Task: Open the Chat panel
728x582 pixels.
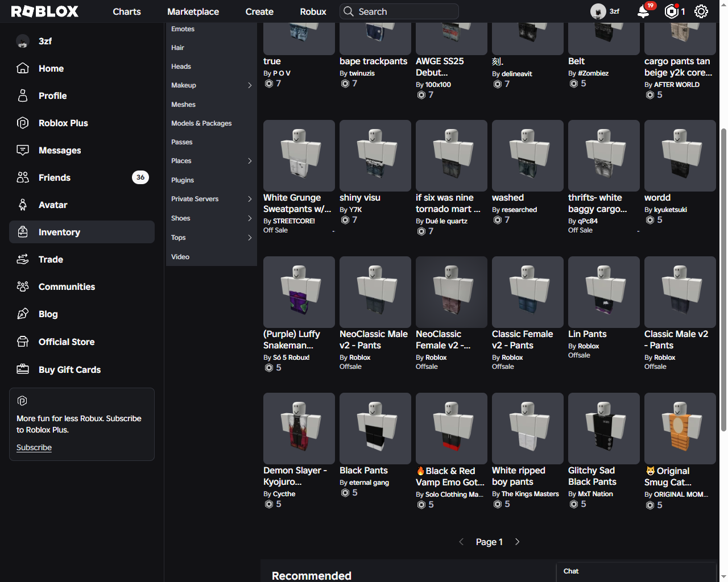Action: [x=636, y=572]
